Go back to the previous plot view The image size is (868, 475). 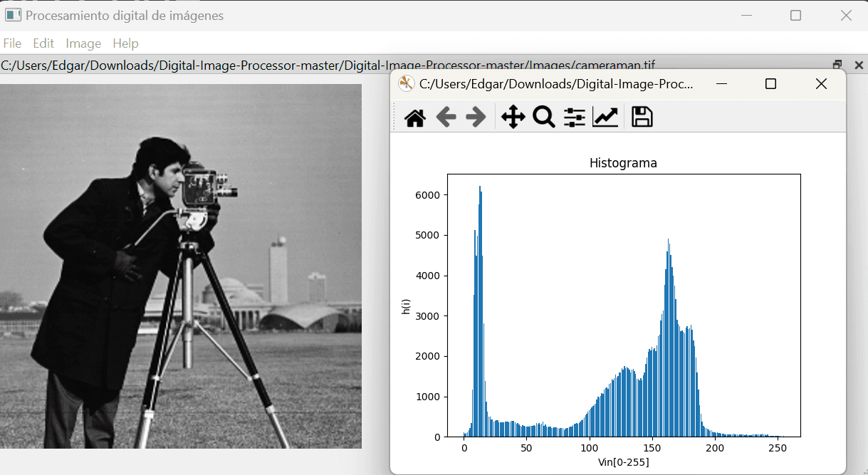tap(446, 118)
